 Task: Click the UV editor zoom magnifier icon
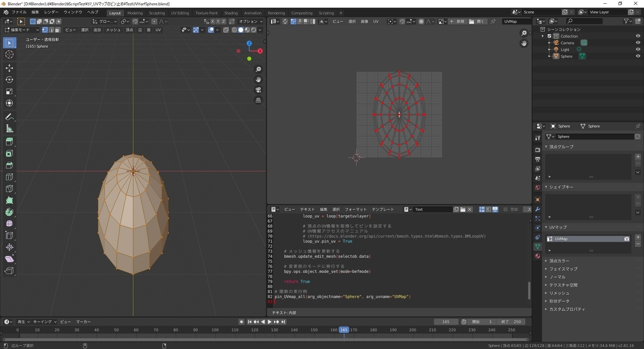pos(524,33)
